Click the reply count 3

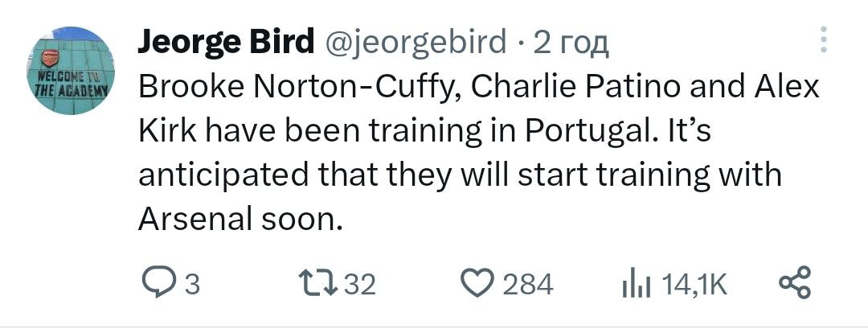click(191, 284)
